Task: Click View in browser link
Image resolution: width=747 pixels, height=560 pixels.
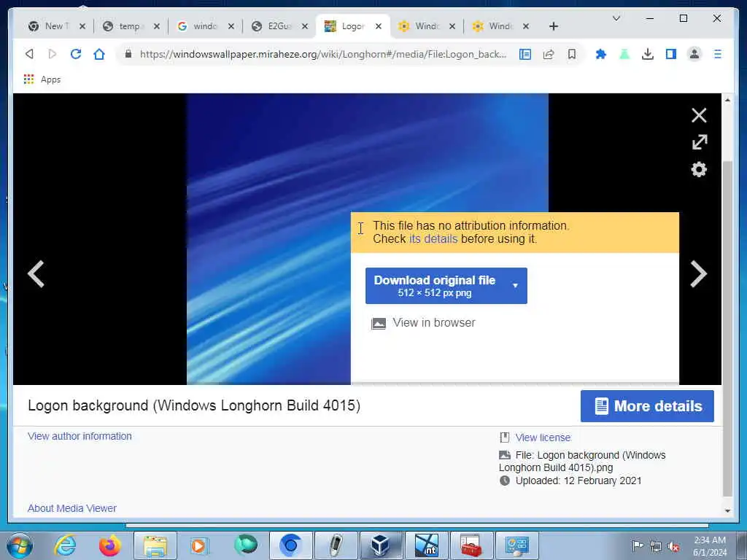Action: coord(424,323)
